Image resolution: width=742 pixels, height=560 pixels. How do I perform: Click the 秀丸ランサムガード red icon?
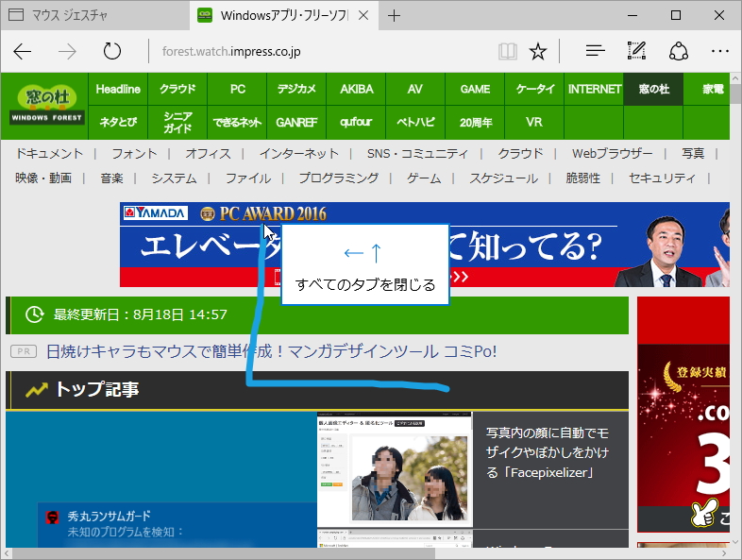(x=52, y=517)
